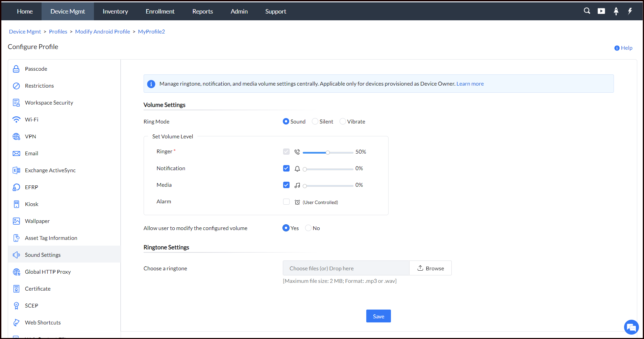The image size is (644, 339).
Task: Click the Ringer volume slider handle
Action: [328, 153]
